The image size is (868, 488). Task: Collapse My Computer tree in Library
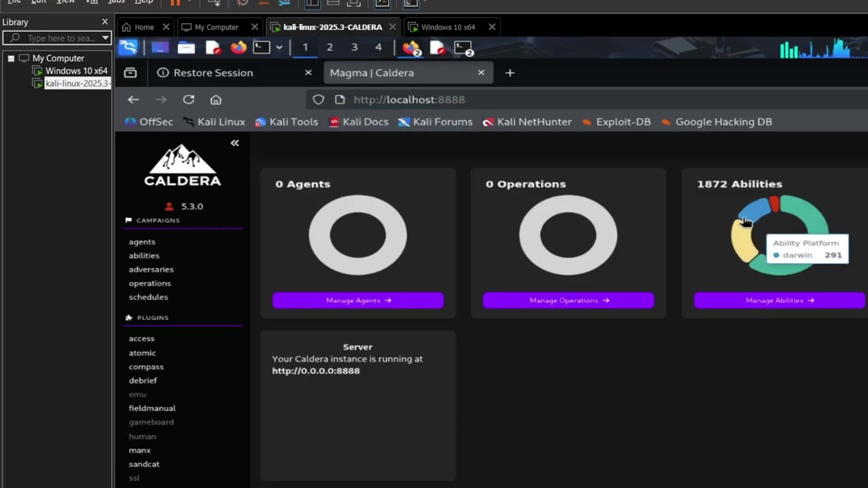click(11, 58)
